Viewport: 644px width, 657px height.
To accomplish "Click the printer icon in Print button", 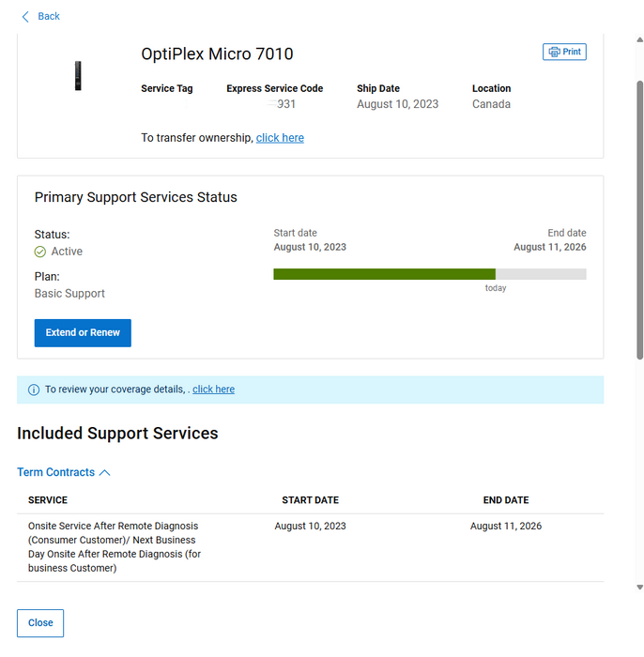I will (x=554, y=52).
